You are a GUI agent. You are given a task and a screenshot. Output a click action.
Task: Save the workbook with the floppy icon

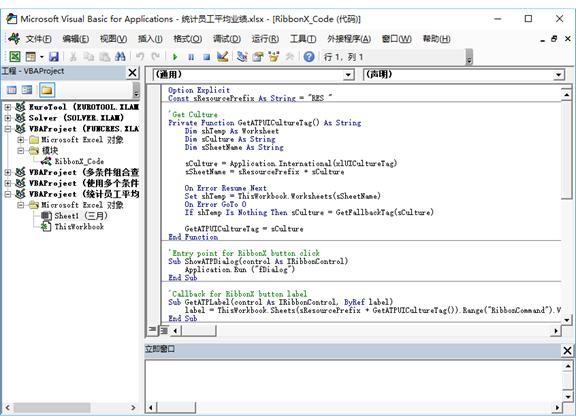tap(54, 57)
